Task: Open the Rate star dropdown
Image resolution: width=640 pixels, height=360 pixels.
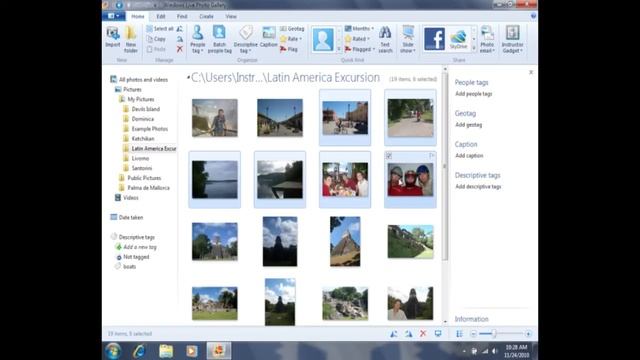Action: pyautogui.click(x=291, y=39)
